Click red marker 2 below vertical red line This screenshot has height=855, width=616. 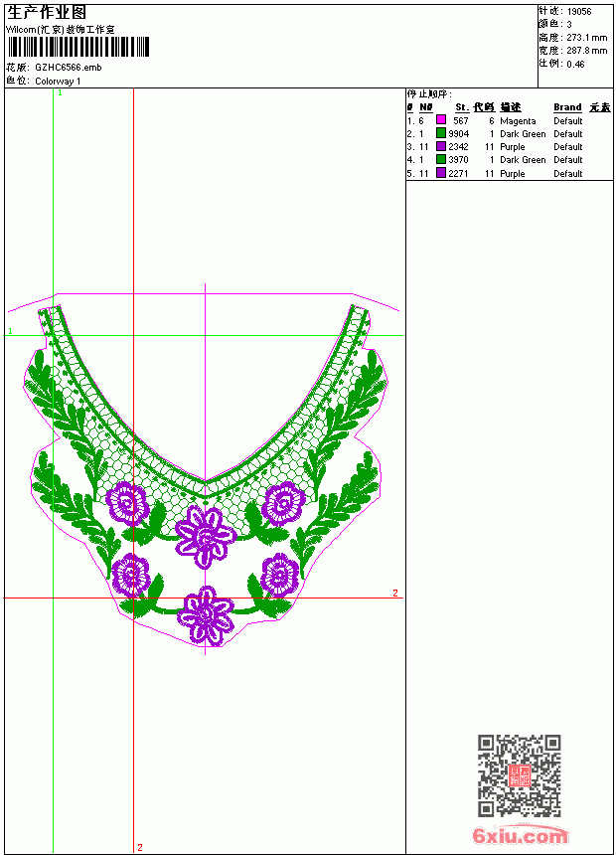click(140, 847)
